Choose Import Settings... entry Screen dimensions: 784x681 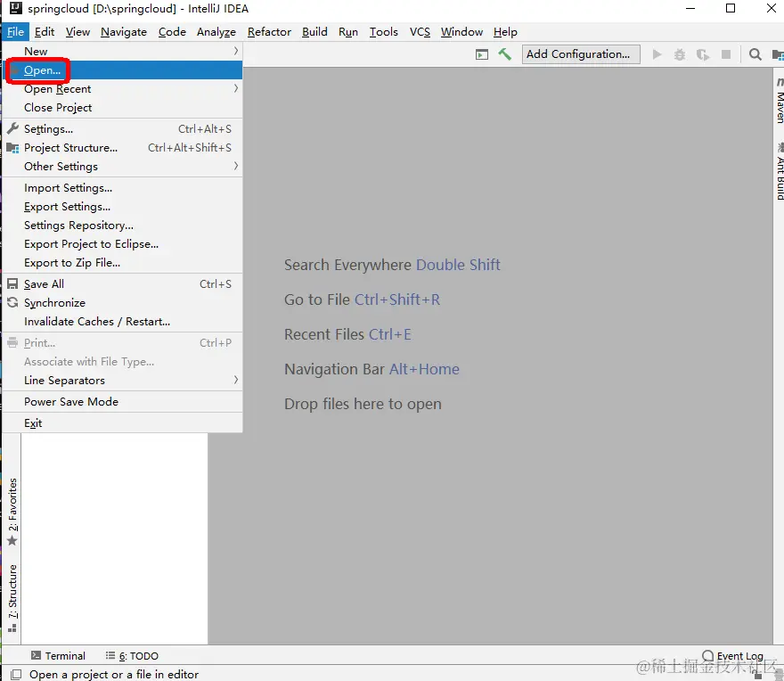(123, 188)
